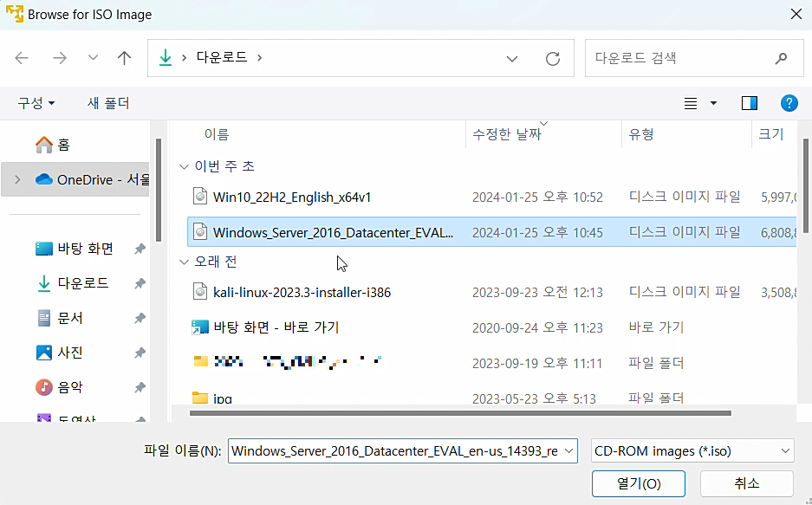
Task: Click 열기(O) to open the file
Action: point(639,484)
